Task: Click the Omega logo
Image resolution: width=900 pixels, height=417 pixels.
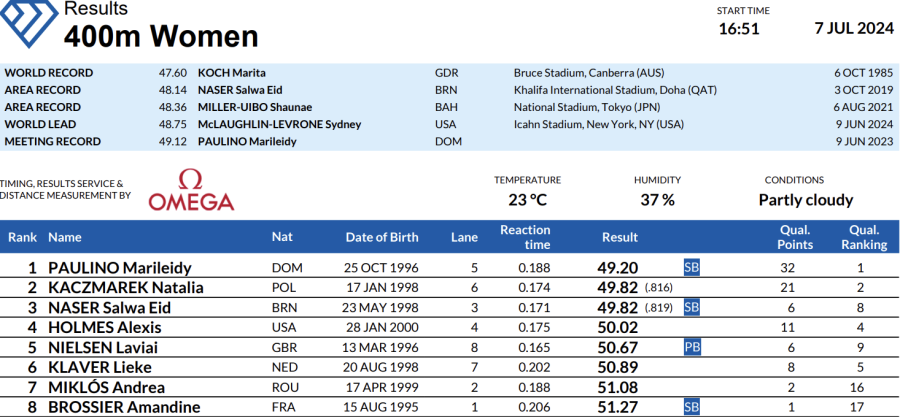Action: click(x=191, y=191)
